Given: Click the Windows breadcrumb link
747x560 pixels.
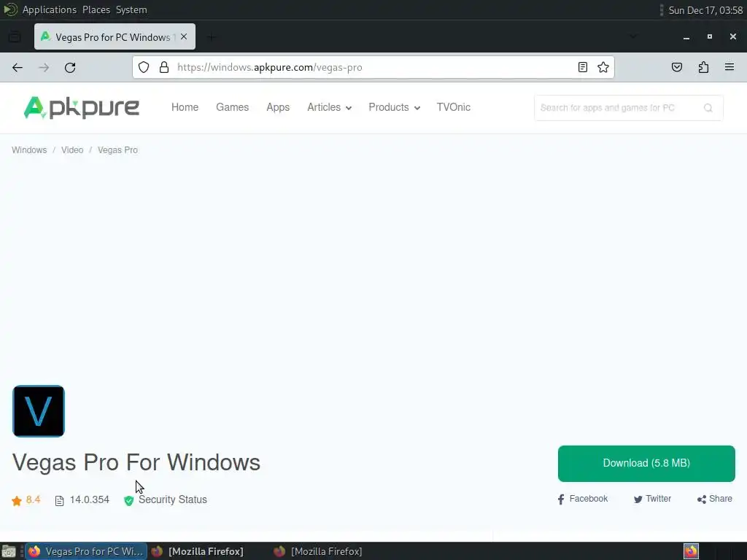Looking at the screenshot, I should (29, 150).
